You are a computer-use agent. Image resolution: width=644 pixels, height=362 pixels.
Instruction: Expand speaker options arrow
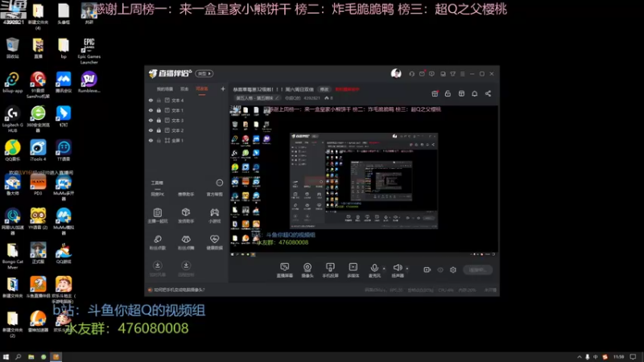[x=407, y=269]
